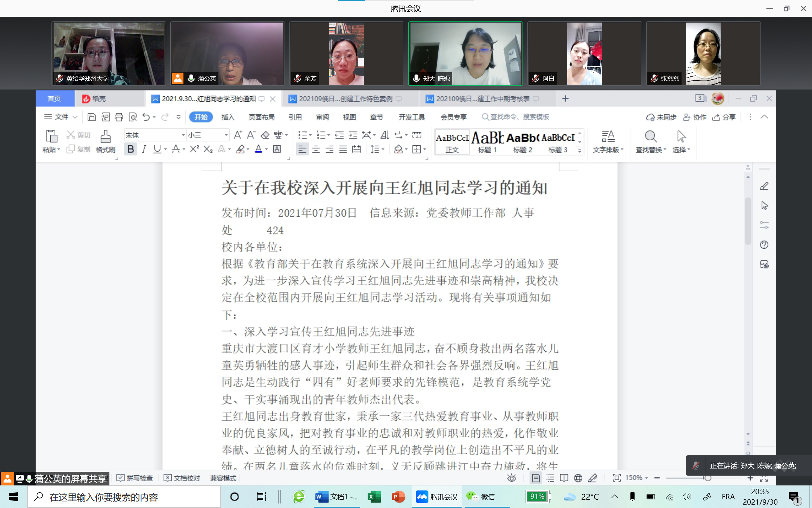
Task: Click the Paste clipboard icon
Action: tap(51, 136)
